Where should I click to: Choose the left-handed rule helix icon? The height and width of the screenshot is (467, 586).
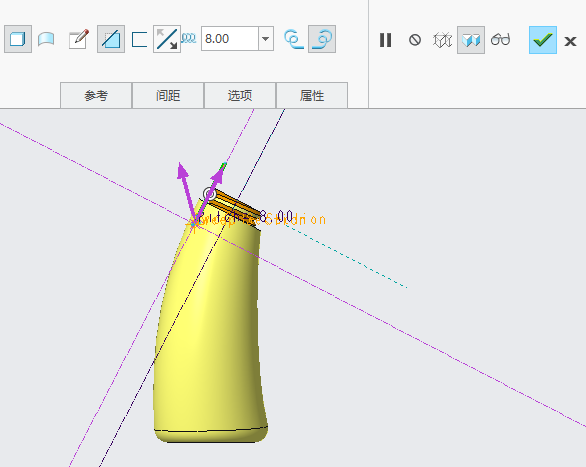294,39
